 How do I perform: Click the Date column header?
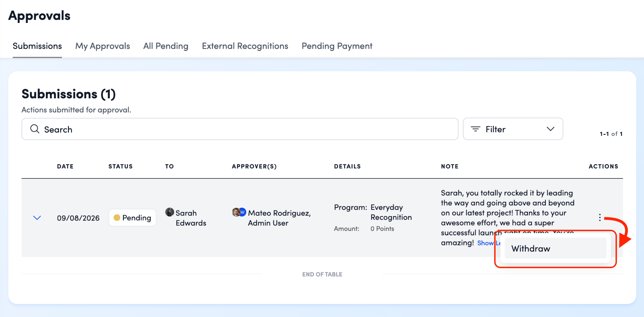click(65, 166)
